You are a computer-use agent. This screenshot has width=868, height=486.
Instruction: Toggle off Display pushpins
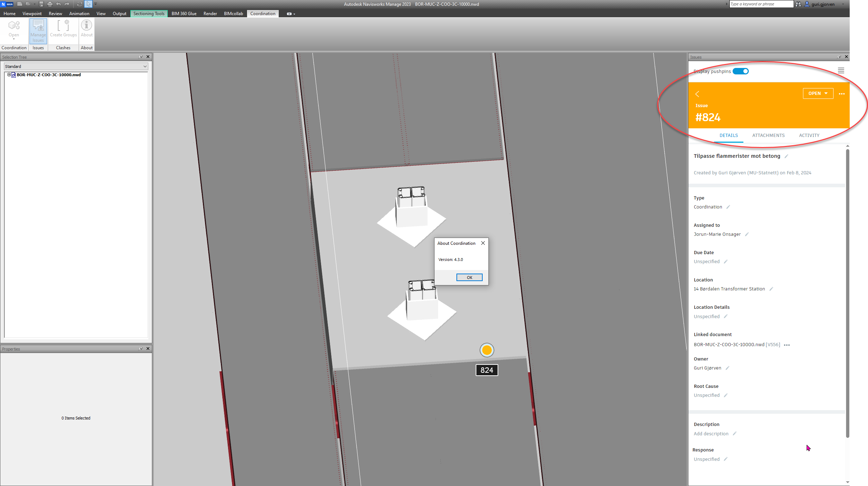741,71
